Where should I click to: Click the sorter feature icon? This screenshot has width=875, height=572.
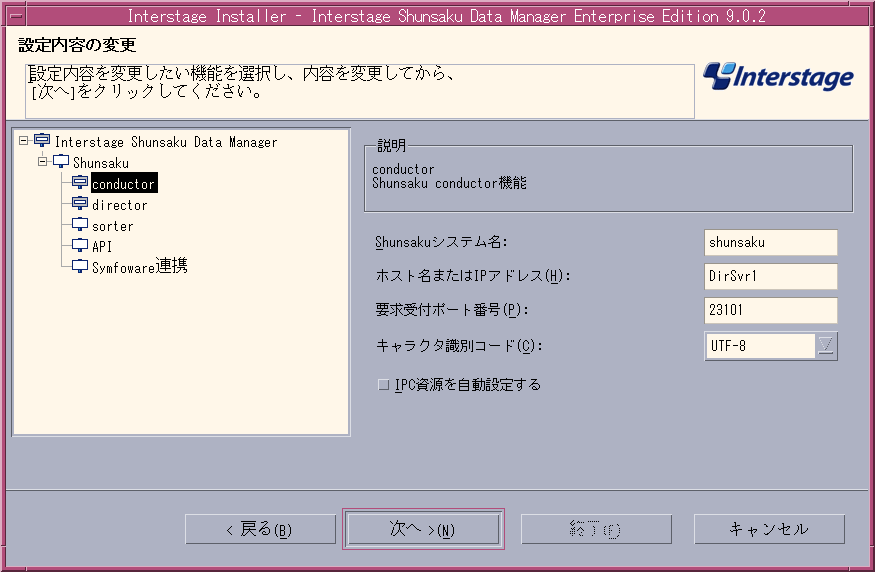click(x=80, y=225)
